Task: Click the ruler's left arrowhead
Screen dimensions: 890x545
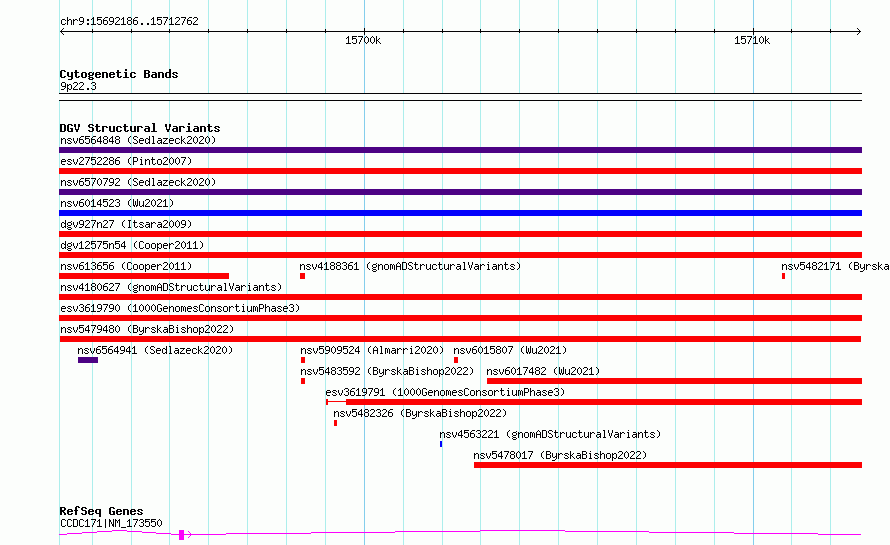Action: click(x=62, y=32)
